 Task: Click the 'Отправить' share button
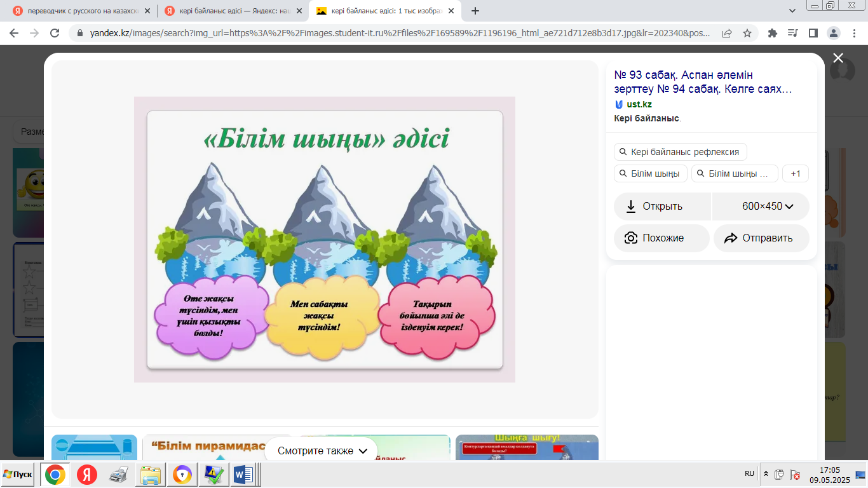tap(761, 238)
